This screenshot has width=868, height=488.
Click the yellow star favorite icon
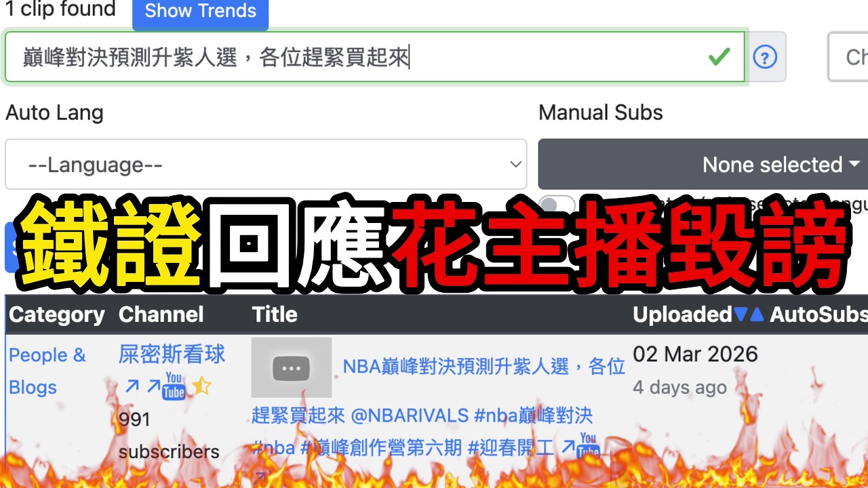pos(201,386)
